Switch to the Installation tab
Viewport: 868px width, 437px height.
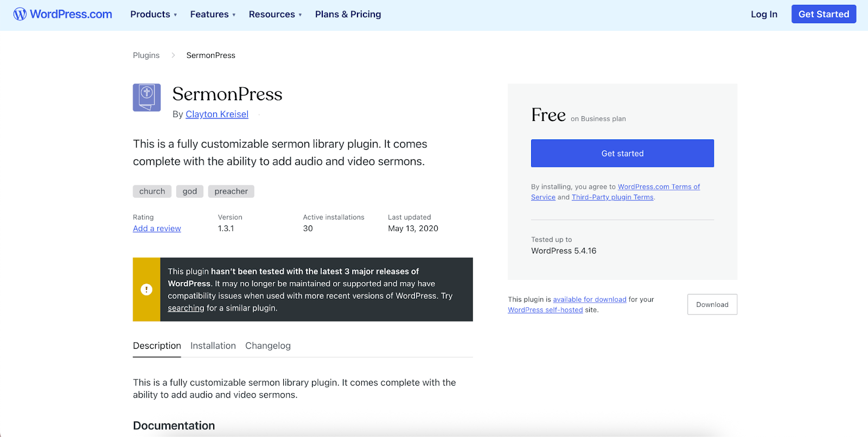click(x=213, y=346)
